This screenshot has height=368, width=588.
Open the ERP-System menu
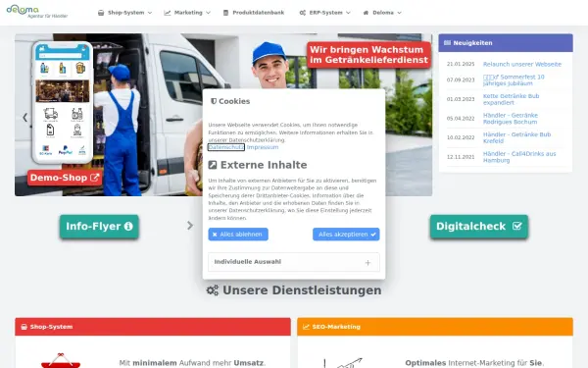click(324, 13)
